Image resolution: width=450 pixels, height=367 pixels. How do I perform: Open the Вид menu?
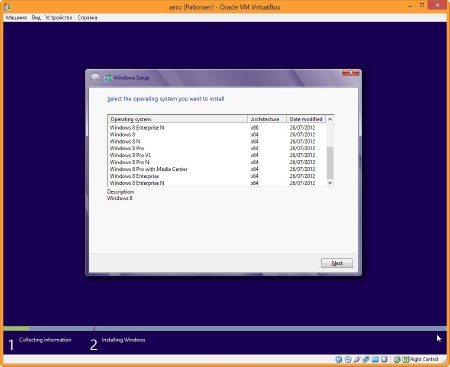coord(36,18)
